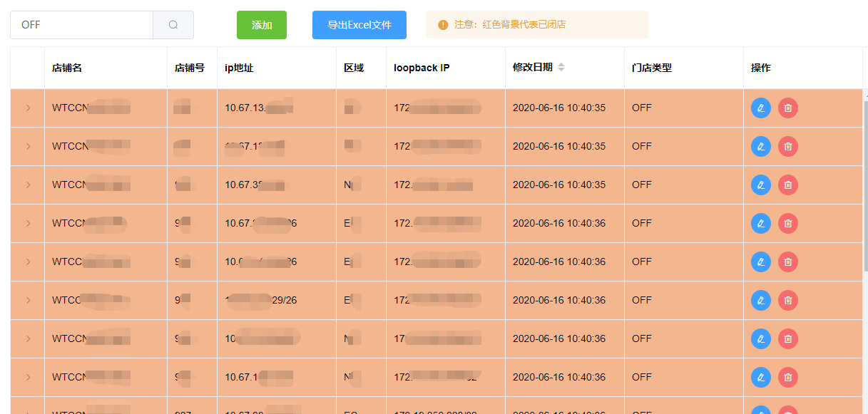This screenshot has width=868, height=414.
Task: Delete the first store row with the trash icon
Action: [787, 108]
